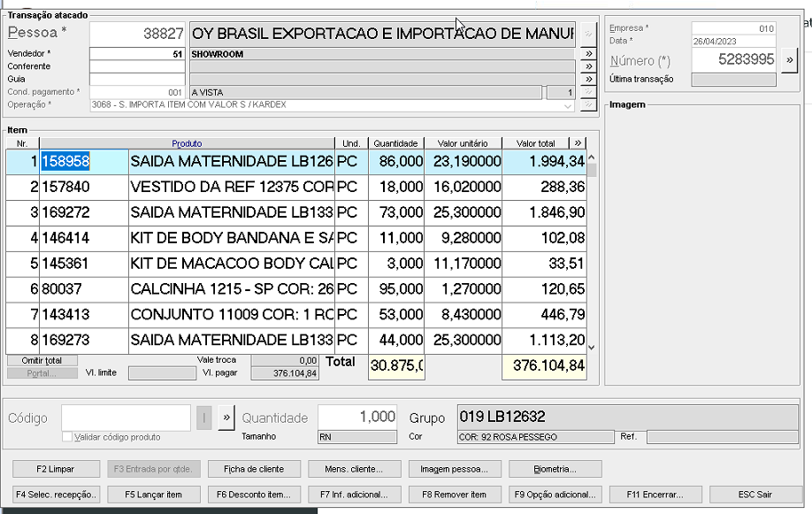This screenshot has height=514, width=812.
Task: Click the Valor total column header
Action: 535,143
